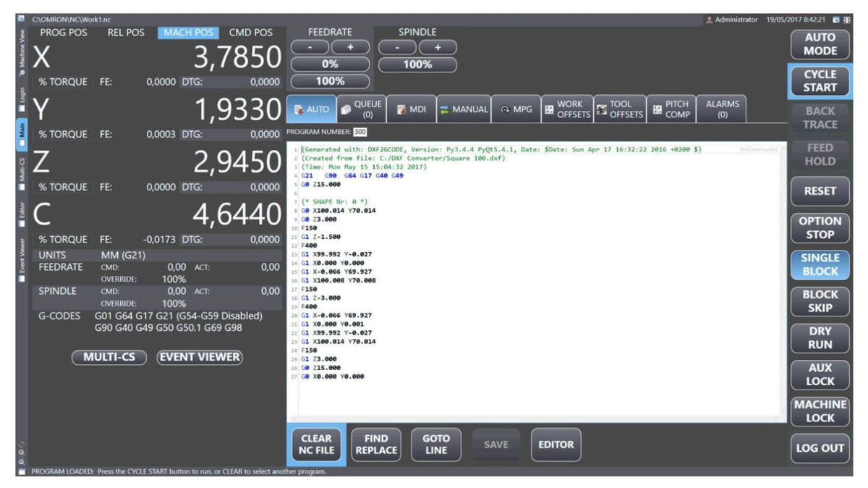Click the X axis value 3,7850
868x488 pixels.
click(237, 58)
